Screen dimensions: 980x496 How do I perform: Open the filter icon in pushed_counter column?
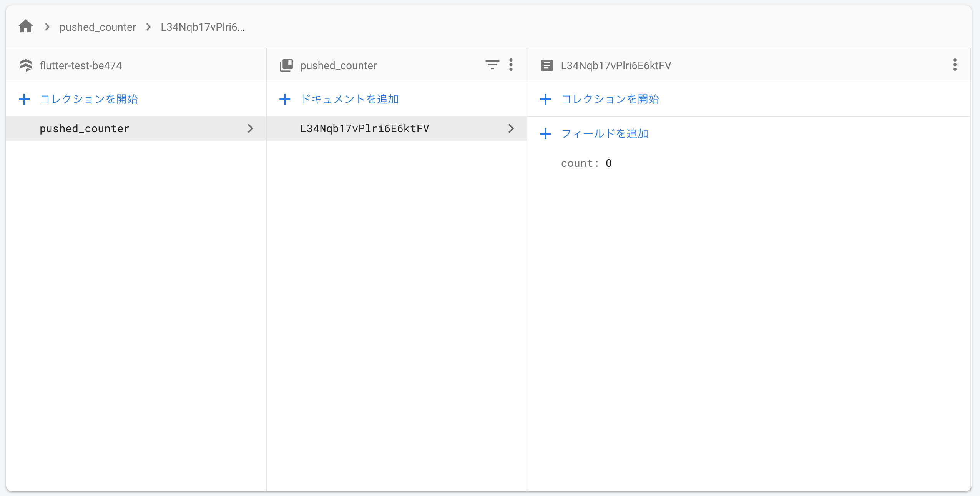(492, 65)
